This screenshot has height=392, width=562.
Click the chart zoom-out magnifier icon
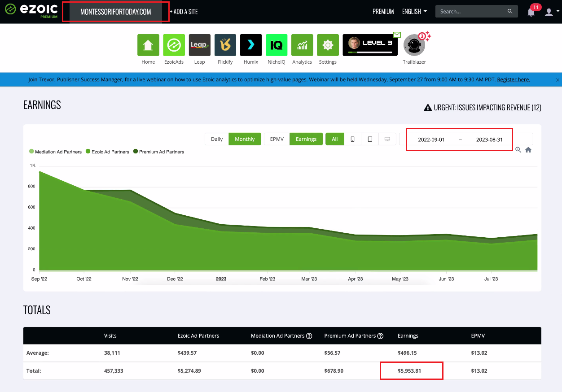pos(518,150)
